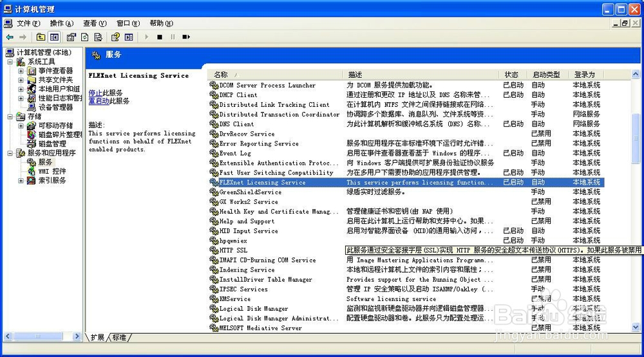
Task: Sort by the 启动类型 column header
Action: pos(548,74)
